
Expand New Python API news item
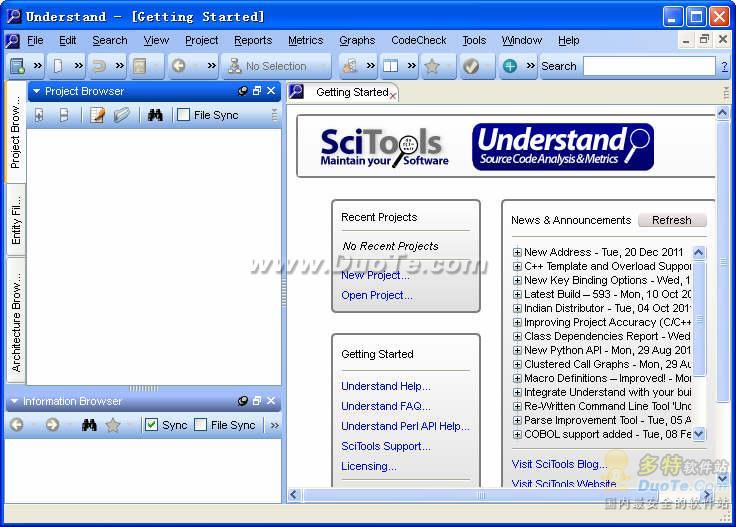[517, 351]
